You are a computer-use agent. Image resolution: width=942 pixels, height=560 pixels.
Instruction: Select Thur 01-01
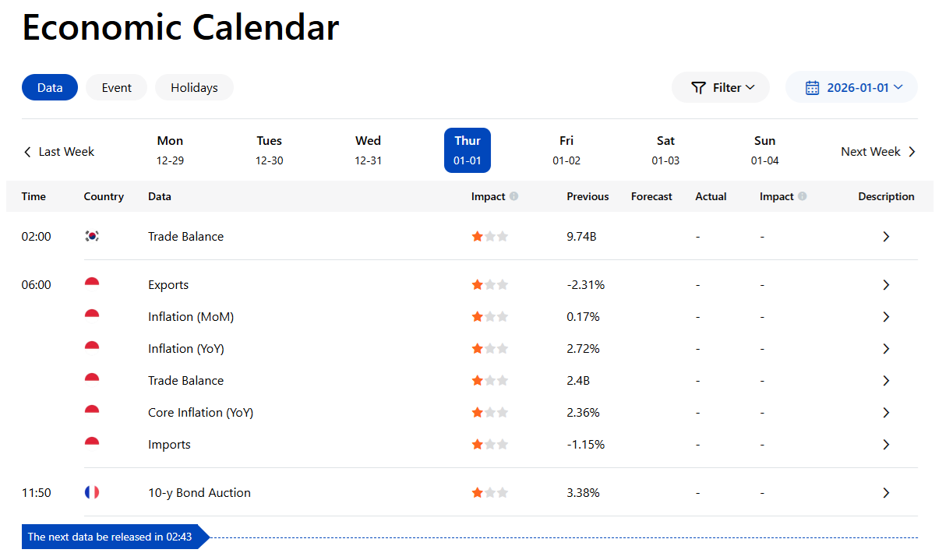tap(467, 150)
